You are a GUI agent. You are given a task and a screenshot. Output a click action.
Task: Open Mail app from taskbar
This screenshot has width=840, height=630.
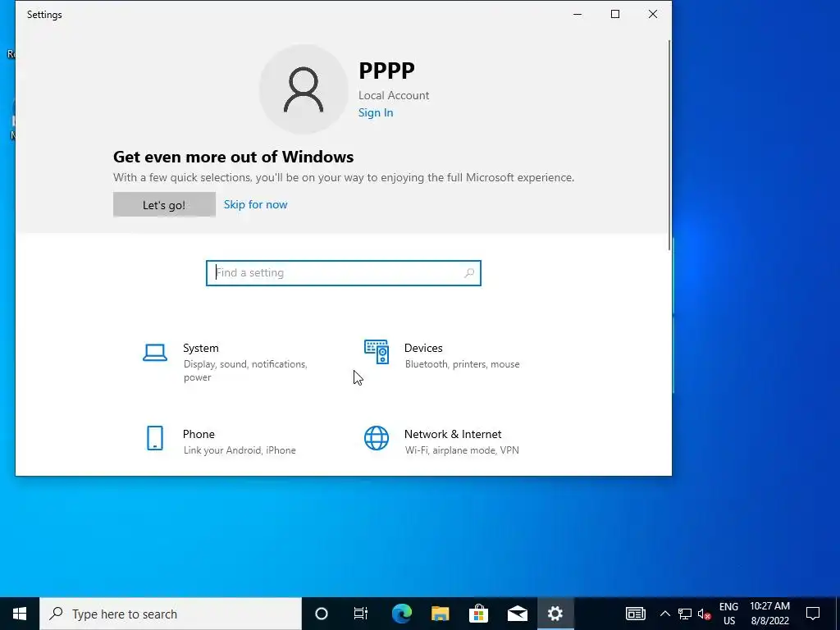tap(517, 614)
